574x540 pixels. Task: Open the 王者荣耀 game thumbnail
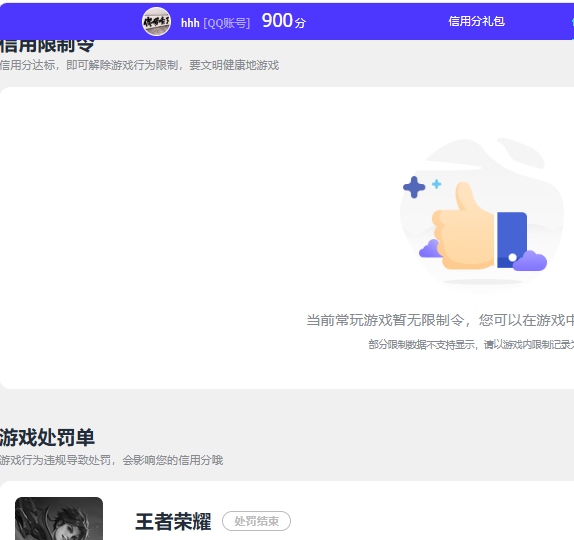59,518
